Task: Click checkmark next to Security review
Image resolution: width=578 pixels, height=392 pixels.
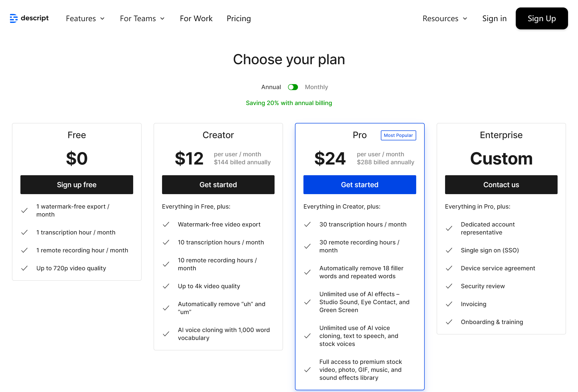Action: pyautogui.click(x=449, y=286)
